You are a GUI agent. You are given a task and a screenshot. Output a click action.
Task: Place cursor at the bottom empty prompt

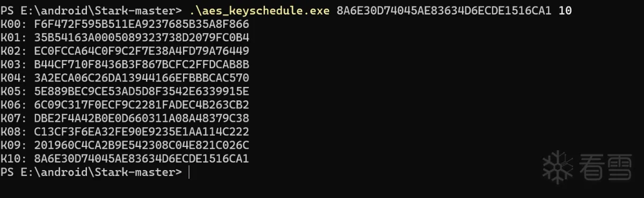tap(189, 172)
